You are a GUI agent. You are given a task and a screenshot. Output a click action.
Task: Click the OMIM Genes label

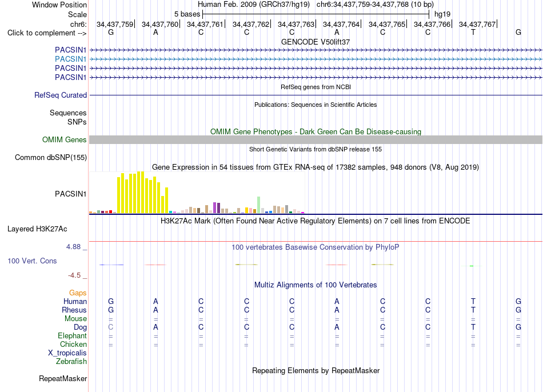click(x=64, y=139)
